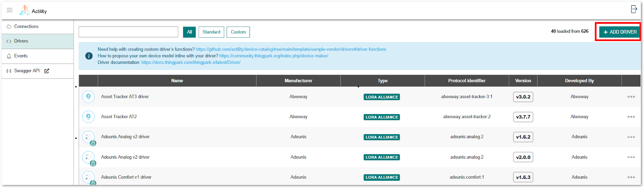Viewport: 644px width, 188px height.
Task: Focus the driver search field
Action: click(128, 32)
